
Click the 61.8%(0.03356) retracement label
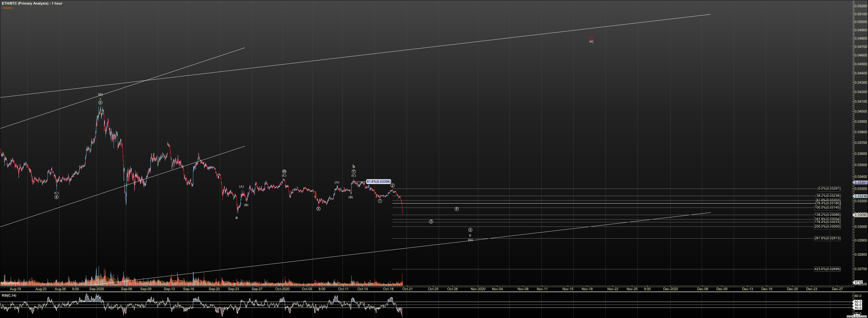pyautogui.click(x=379, y=182)
